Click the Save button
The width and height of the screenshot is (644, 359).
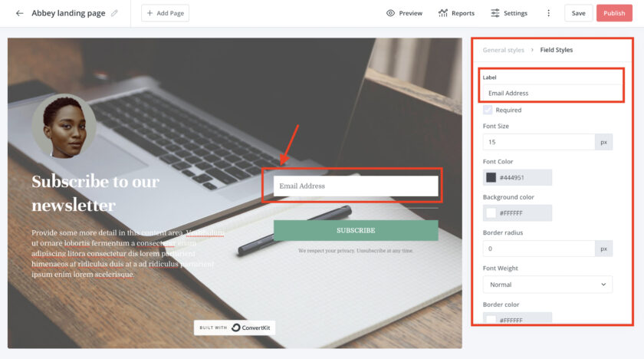click(578, 13)
